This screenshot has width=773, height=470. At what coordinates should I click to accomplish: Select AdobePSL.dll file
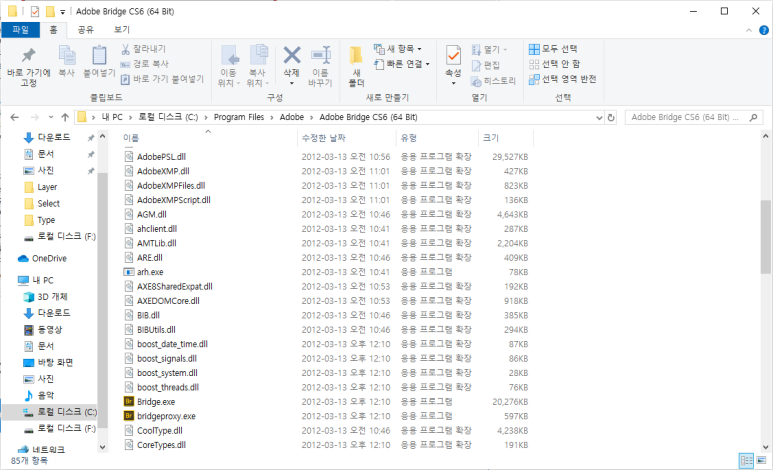[x=161, y=157]
